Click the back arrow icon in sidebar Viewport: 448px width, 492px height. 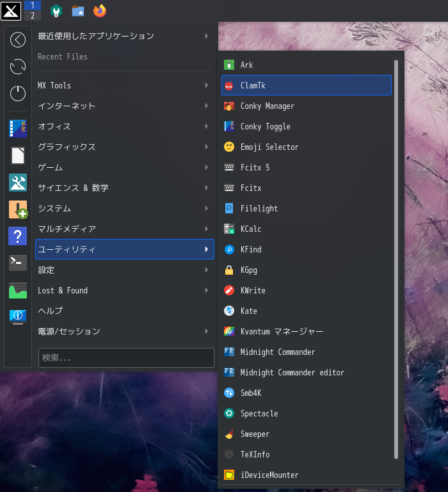[x=18, y=40]
